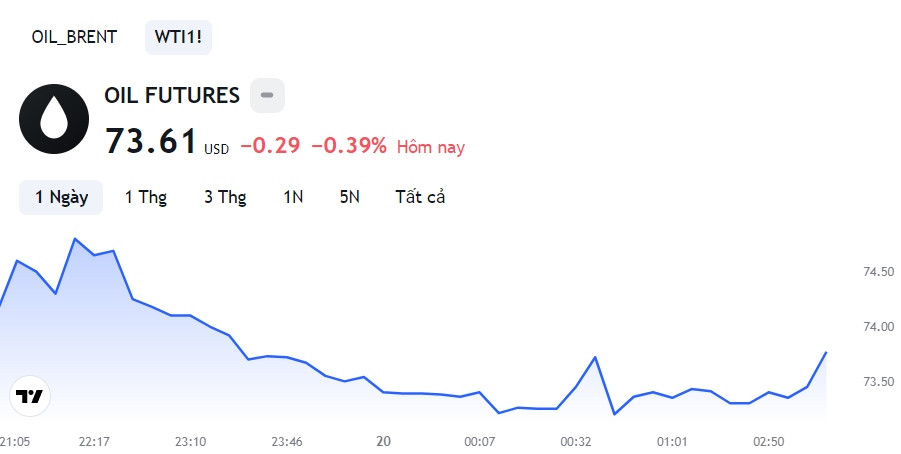901x454 pixels.
Task: Click the −0.39% change percentage
Action: tap(349, 146)
